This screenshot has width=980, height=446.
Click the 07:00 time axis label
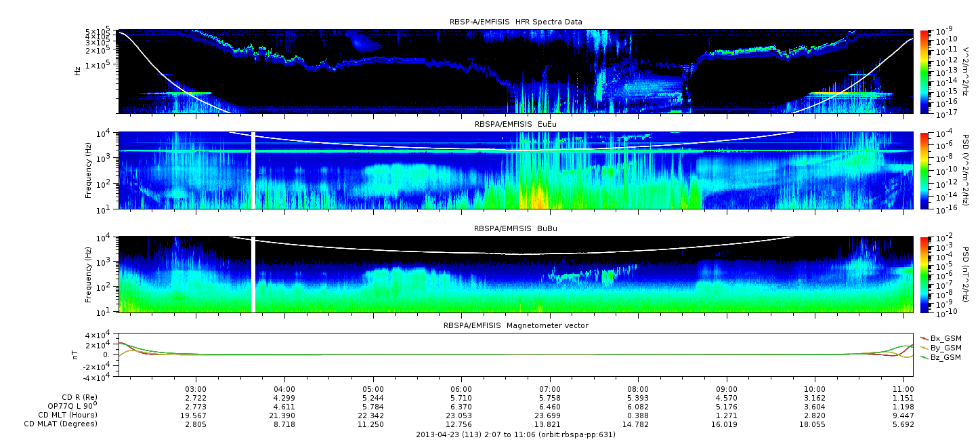coord(549,388)
